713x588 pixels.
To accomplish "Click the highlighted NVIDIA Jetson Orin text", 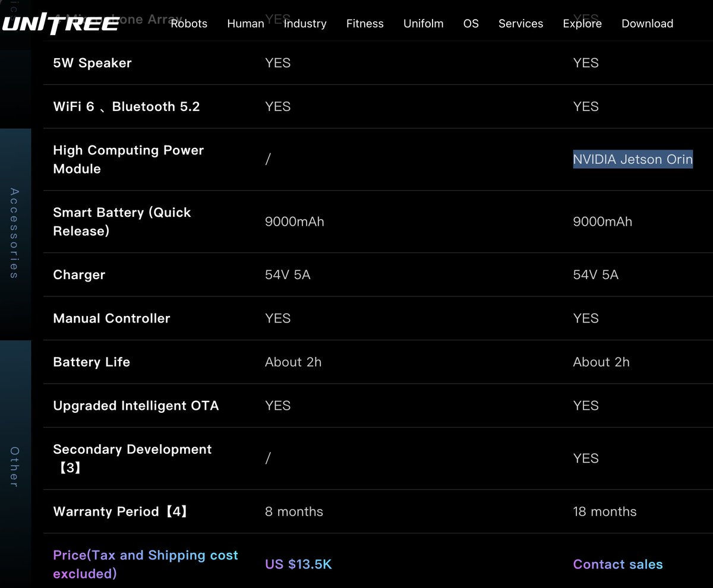I will coord(633,159).
